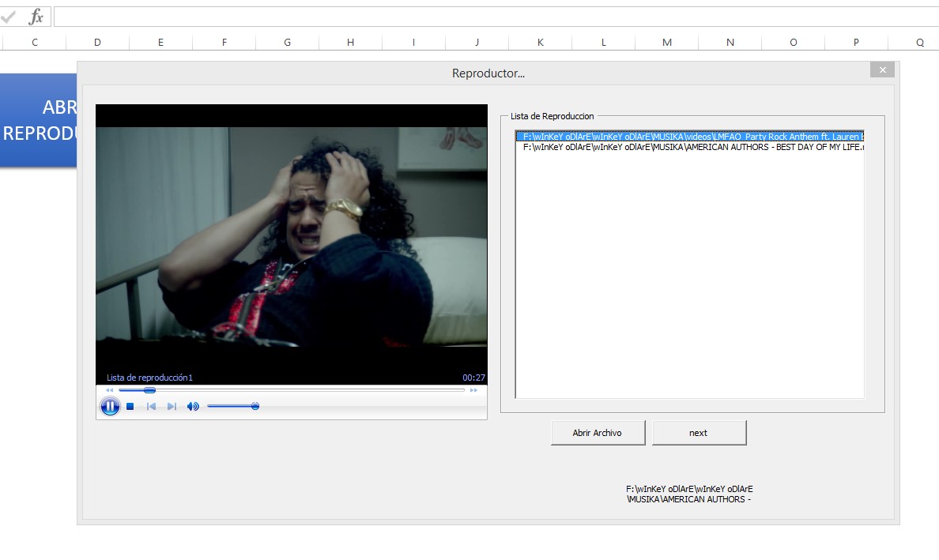Screen dimensions: 939x560
Task: Click the 00:27 elapsed time display
Action: pos(473,378)
